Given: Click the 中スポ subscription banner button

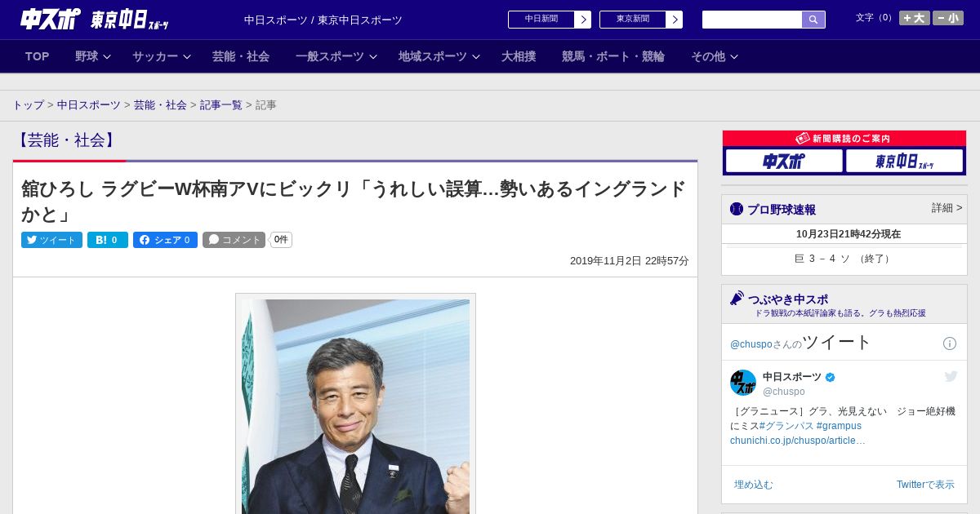Looking at the screenshot, I should tap(784, 162).
